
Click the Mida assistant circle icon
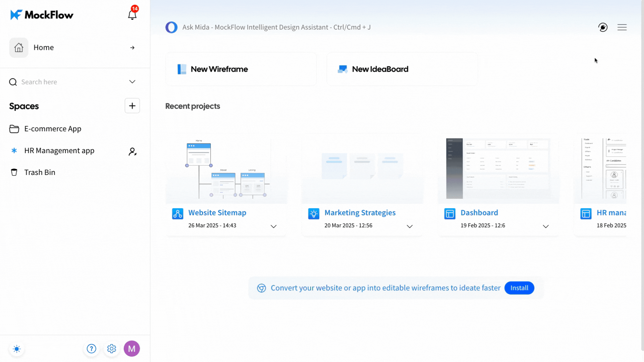171,27
